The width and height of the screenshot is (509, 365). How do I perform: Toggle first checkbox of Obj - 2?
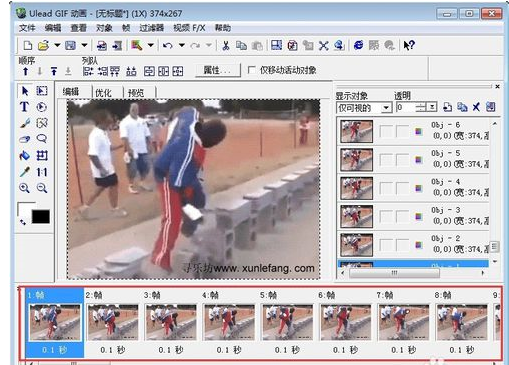click(x=386, y=245)
